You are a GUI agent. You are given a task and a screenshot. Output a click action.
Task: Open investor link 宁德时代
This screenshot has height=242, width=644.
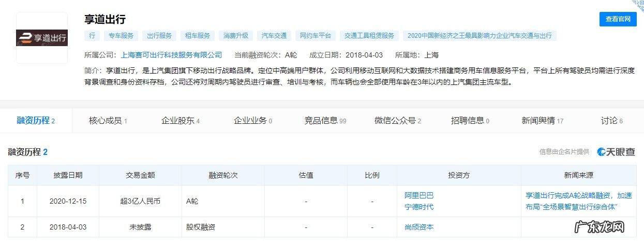tap(419, 207)
